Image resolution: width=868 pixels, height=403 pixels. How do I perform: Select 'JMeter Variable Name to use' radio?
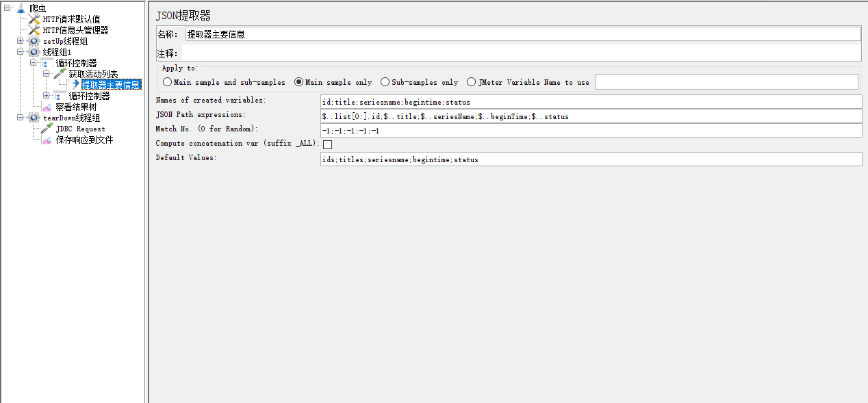(x=472, y=82)
